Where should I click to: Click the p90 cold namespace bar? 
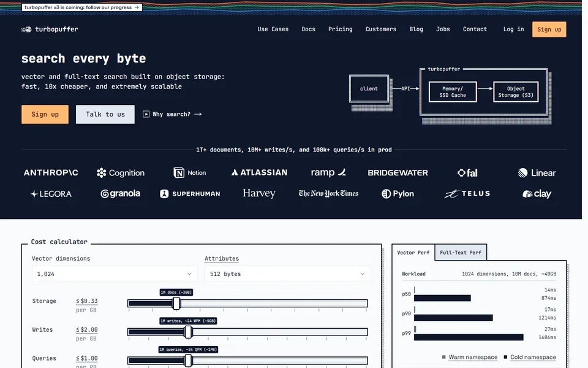(453, 318)
